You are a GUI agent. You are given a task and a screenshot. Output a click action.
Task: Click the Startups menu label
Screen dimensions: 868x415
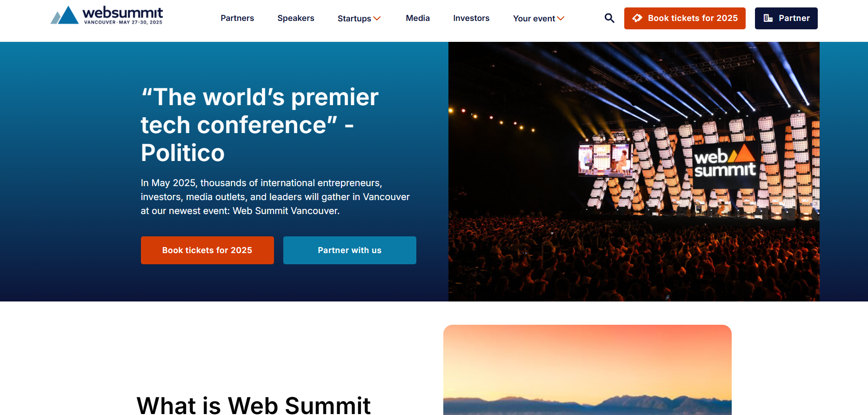tap(354, 19)
